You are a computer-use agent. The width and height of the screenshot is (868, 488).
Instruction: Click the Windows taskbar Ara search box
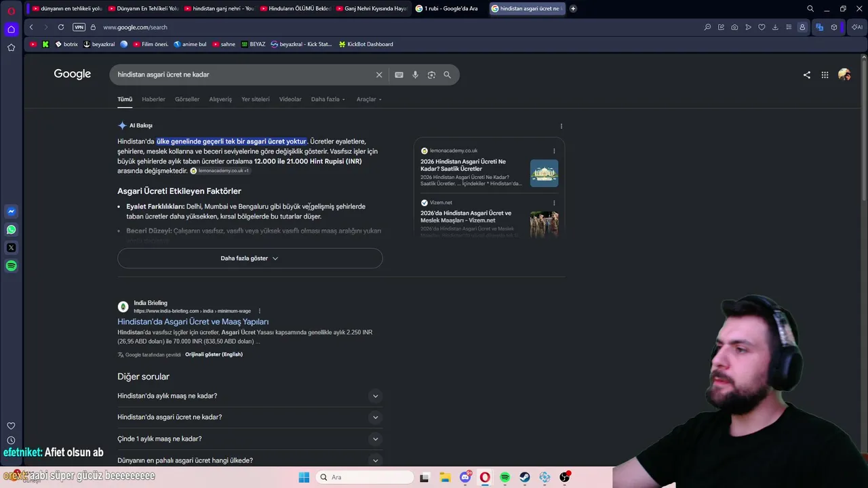[x=365, y=477]
